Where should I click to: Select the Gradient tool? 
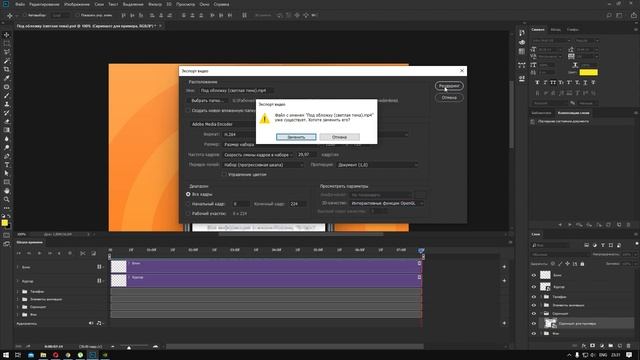click(x=7, y=130)
